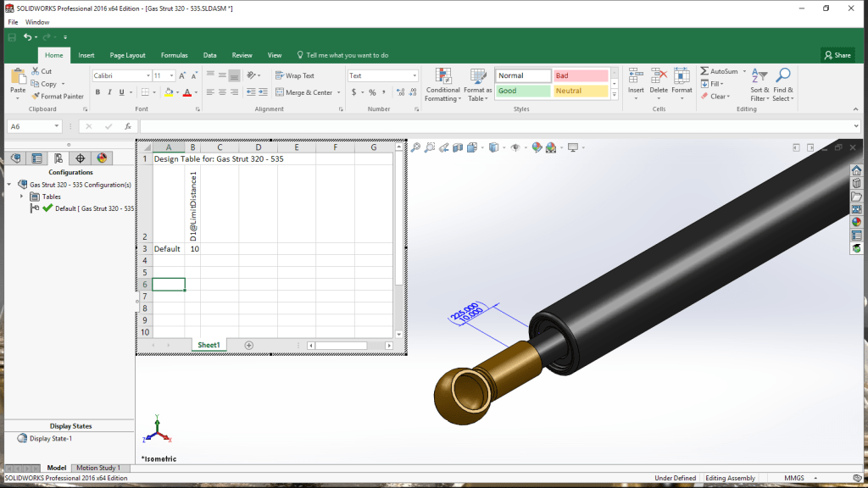Screen dimensions: 868x488
Task: Click the yellow fill color button
Action: (x=169, y=92)
